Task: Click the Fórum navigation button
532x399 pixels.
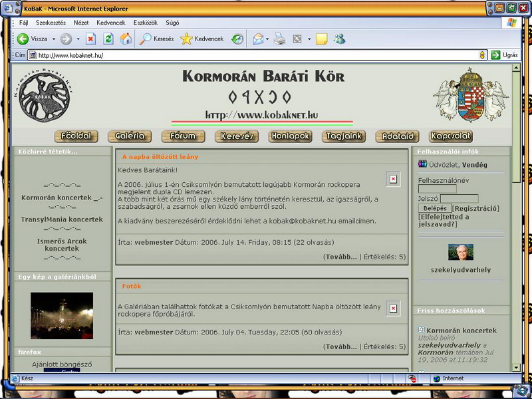Action: [183, 136]
